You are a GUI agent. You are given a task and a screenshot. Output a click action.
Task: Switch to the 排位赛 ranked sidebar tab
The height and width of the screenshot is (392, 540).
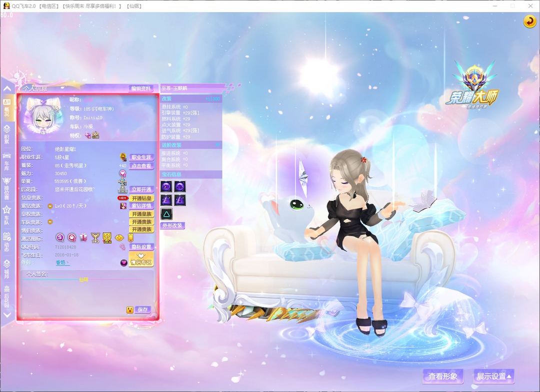point(6,188)
